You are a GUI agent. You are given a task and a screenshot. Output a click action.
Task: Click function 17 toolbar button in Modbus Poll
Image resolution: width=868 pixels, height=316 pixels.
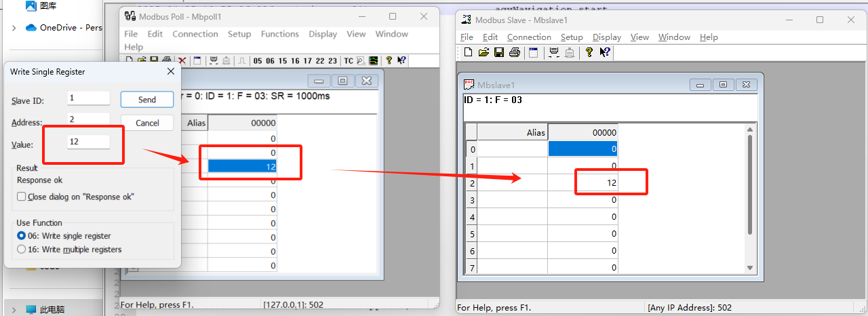[307, 61]
